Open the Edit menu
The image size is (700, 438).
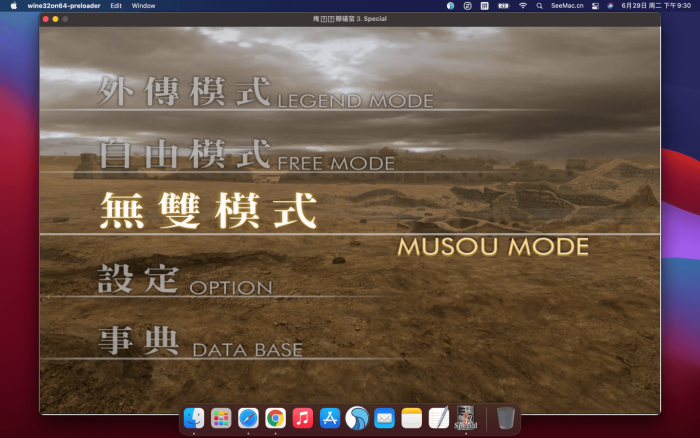pyautogui.click(x=116, y=5)
